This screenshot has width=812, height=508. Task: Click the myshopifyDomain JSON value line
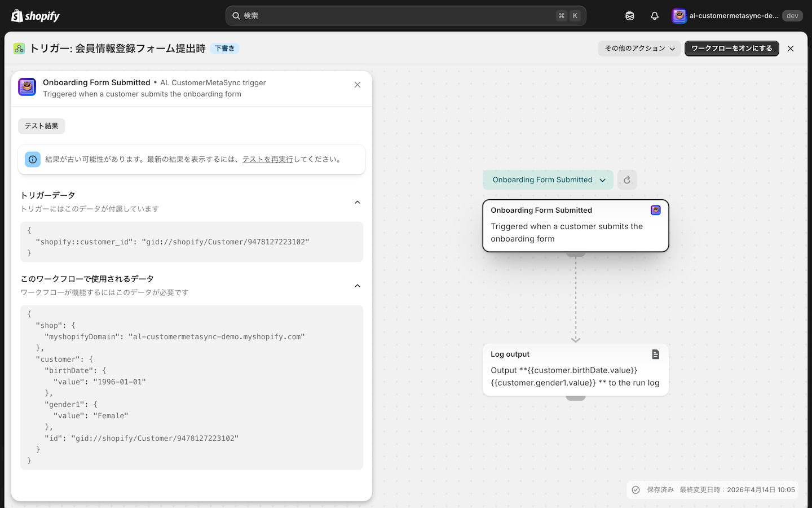tap(175, 336)
